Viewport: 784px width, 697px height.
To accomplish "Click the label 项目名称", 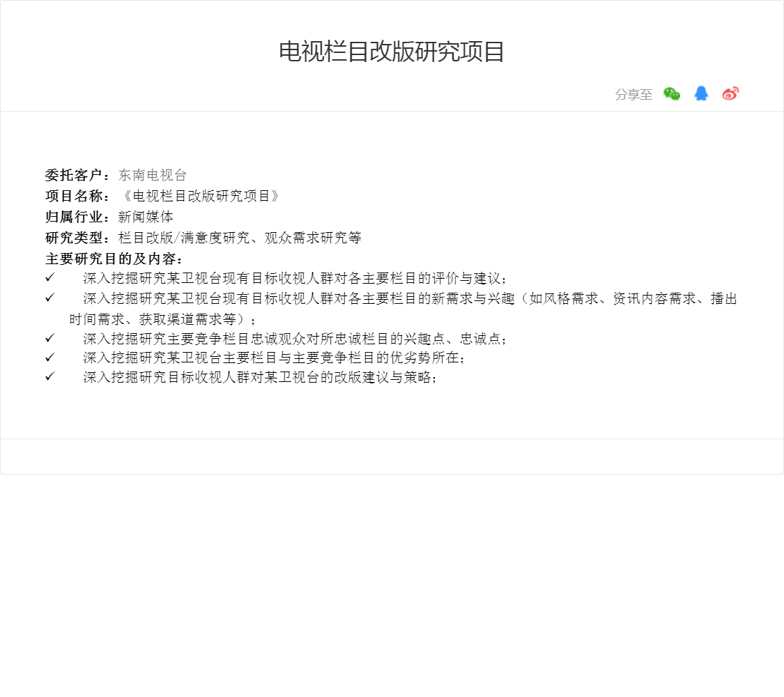I will pos(73,196).
